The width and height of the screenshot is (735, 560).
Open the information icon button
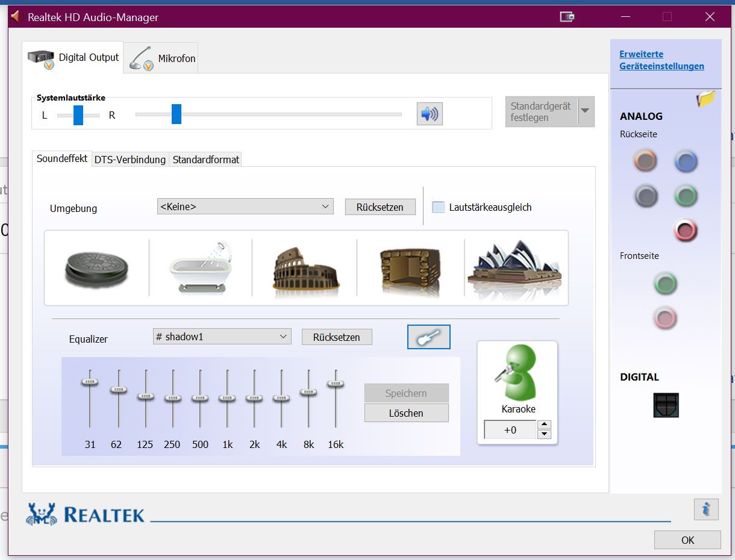(x=706, y=509)
